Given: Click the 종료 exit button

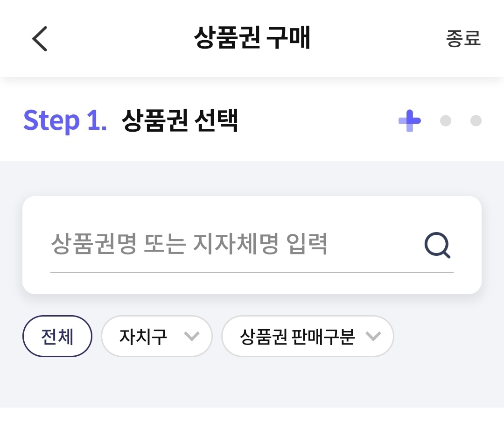Looking at the screenshot, I should point(463,38).
